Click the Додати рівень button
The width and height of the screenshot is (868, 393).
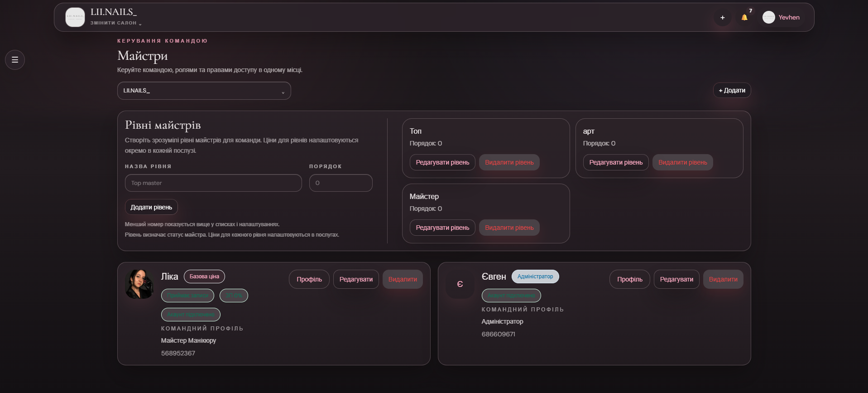[x=151, y=207]
